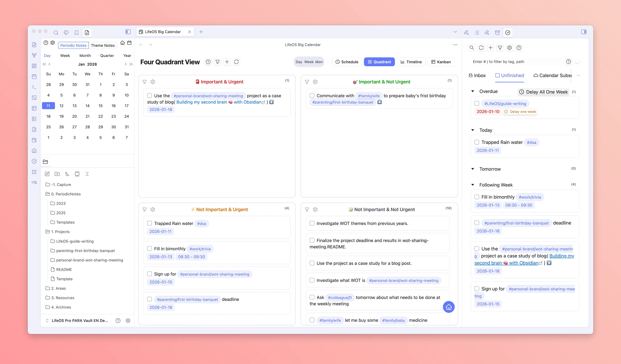Check the 'Communicate with #family/wife' task
The width and height of the screenshot is (621, 364).
[x=312, y=95]
